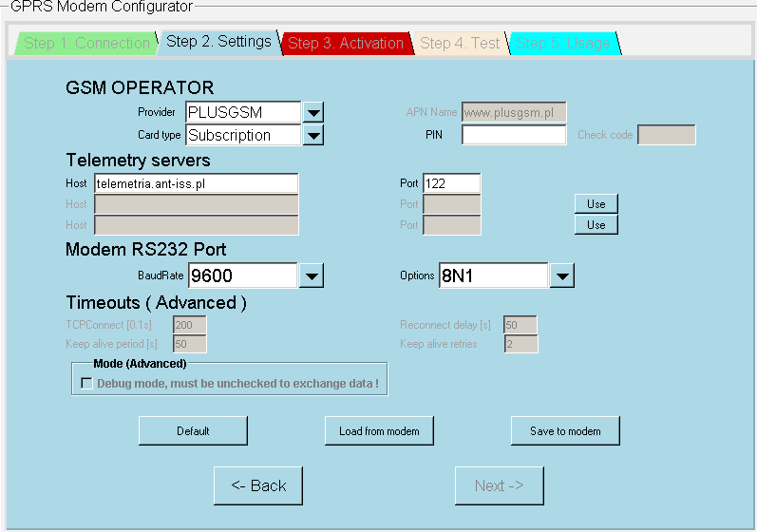
Task: Open the BaudRate dropdown arrow
Action: [312, 275]
